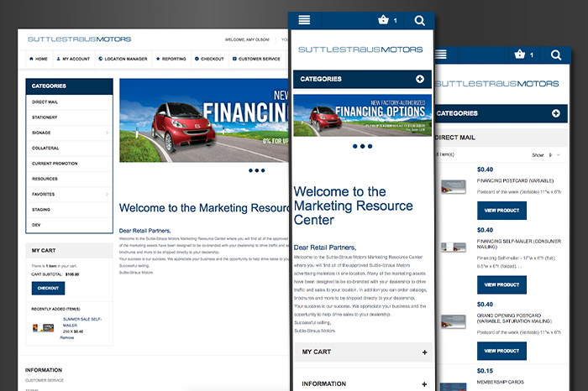Click the Welcome, Amy Olson text in the header
The image size is (588, 391).
coord(247,39)
